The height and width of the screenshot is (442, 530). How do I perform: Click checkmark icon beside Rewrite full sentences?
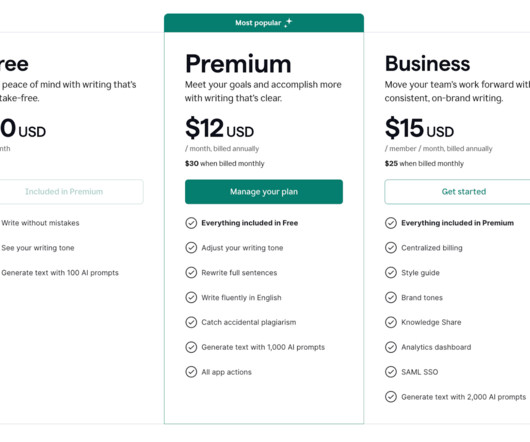pyautogui.click(x=191, y=273)
